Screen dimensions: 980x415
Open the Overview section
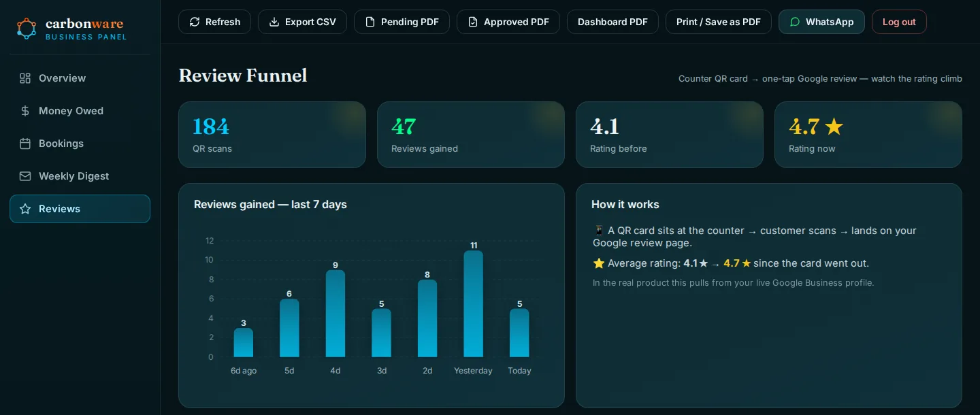click(80, 78)
